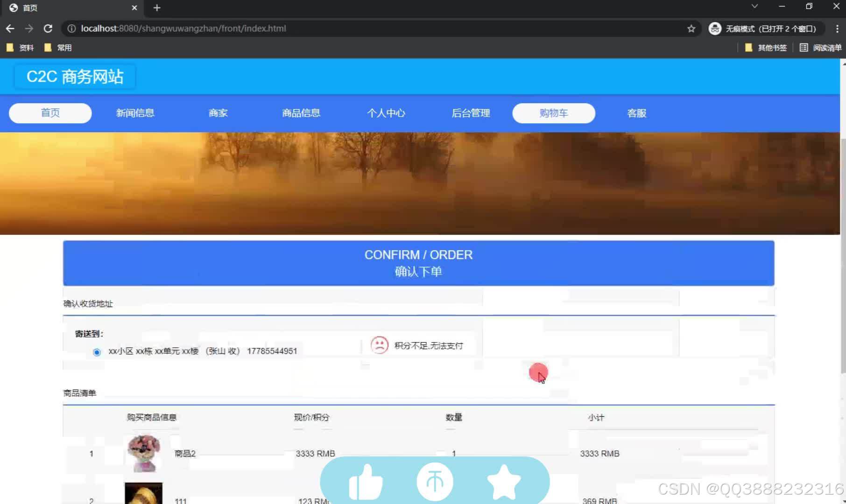Screen dimensions: 846x504
Task: Click the thumbs-up like icon in floating bar
Action: 367,481
